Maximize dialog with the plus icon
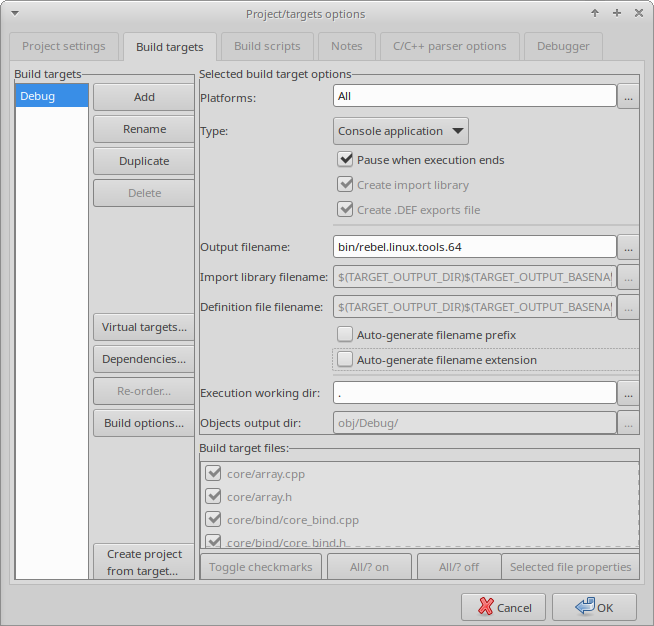The width and height of the screenshot is (654, 626). coord(617,13)
